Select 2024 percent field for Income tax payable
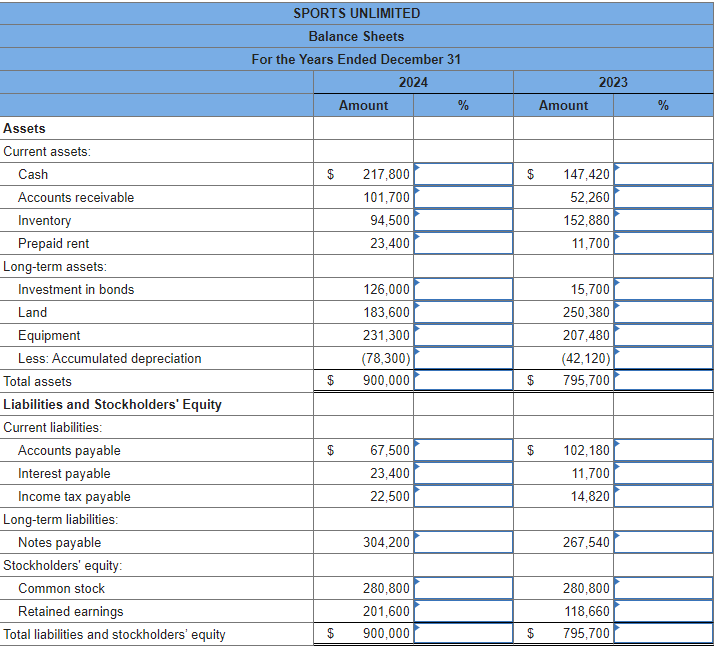 (463, 496)
